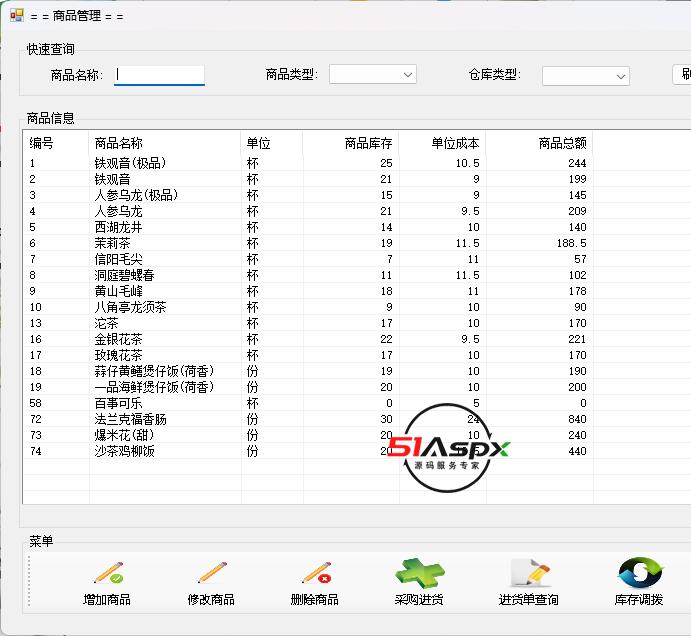
Task: Sort by the 单位 column header
Action: tap(271, 143)
